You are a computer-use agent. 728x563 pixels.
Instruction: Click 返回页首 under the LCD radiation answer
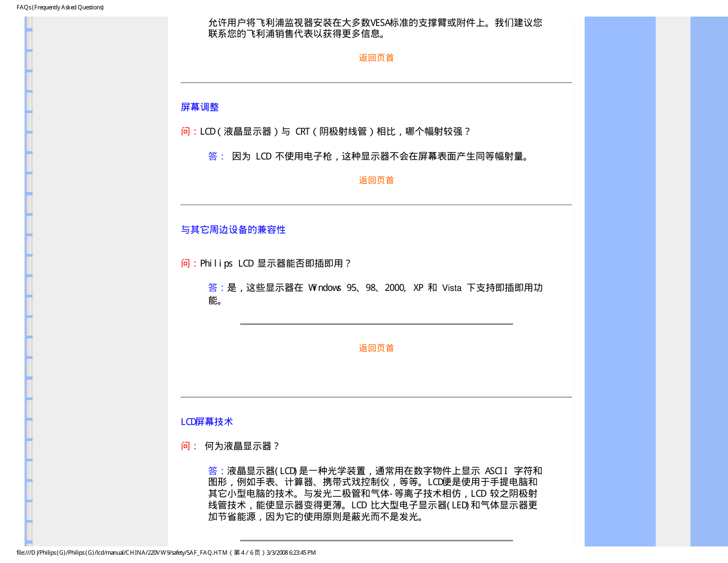click(x=376, y=180)
